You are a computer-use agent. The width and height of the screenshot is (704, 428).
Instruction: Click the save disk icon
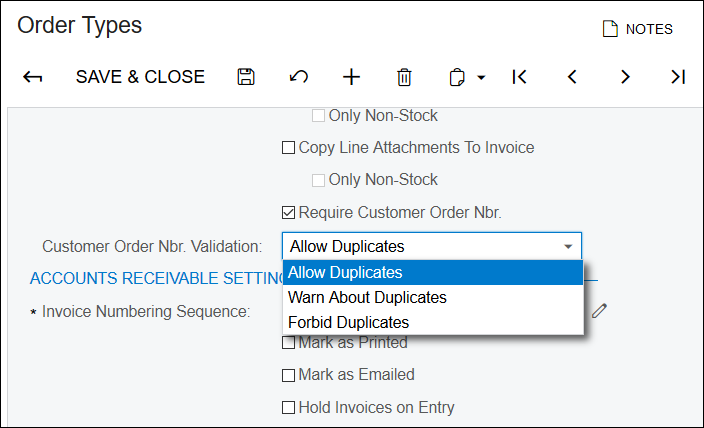click(245, 77)
